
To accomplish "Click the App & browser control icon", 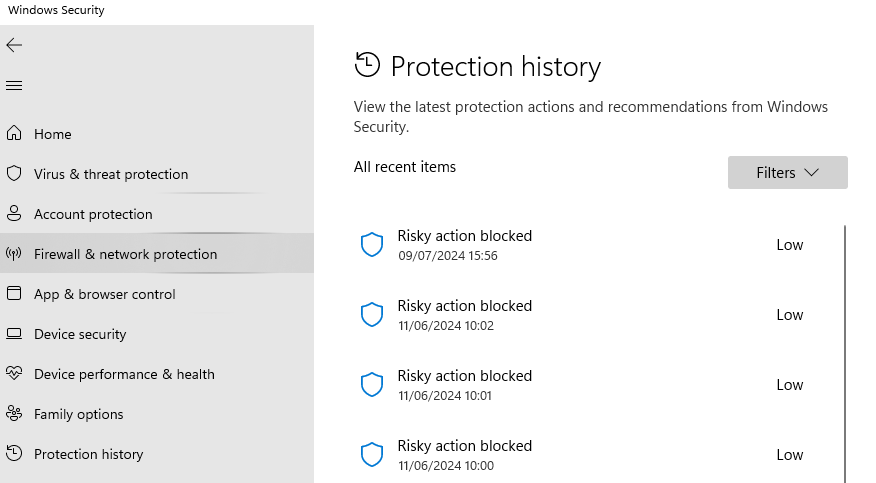I will 14,294.
